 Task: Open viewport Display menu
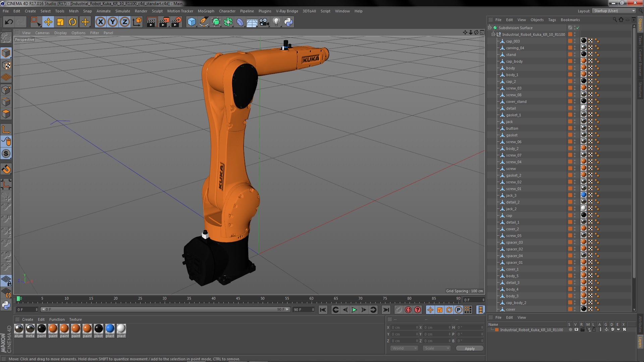(60, 33)
